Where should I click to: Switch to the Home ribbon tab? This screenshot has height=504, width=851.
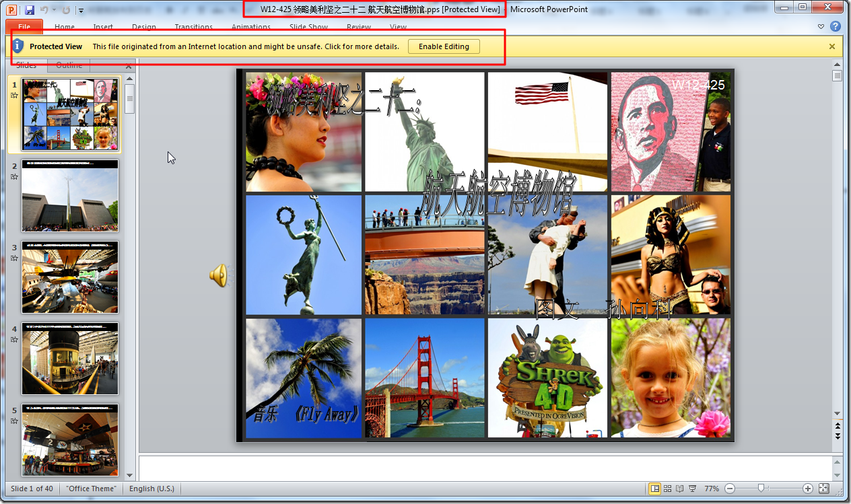pyautogui.click(x=65, y=27)
